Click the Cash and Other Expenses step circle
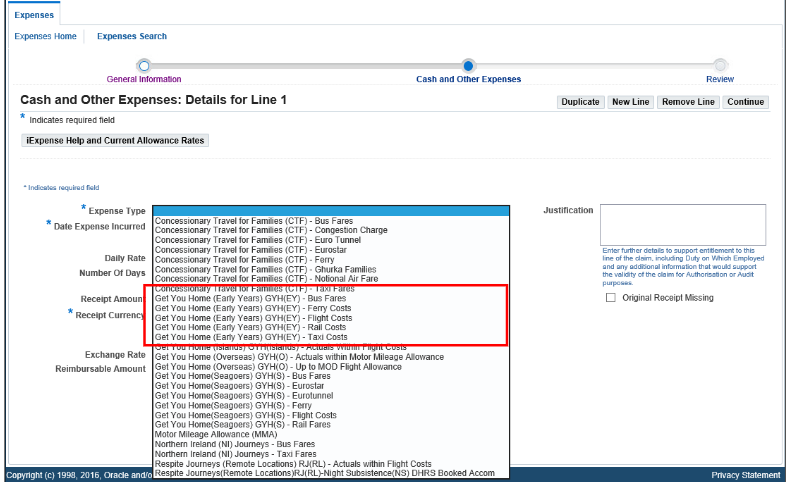 click(468, 65)
